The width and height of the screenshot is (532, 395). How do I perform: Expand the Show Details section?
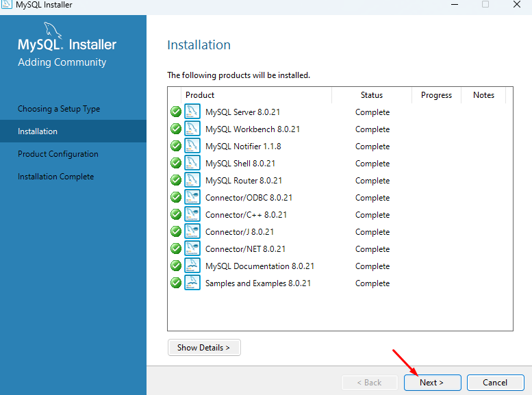click(204, 348)
